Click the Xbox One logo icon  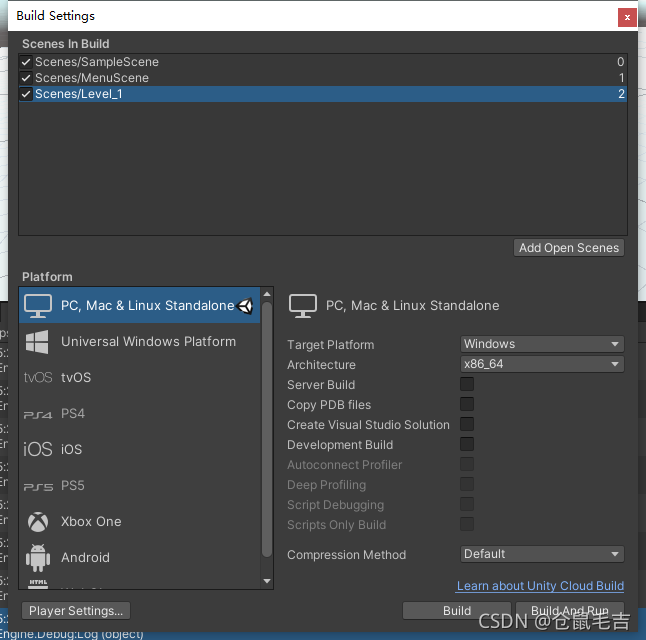pyautogui.click(x=38, y=522)
